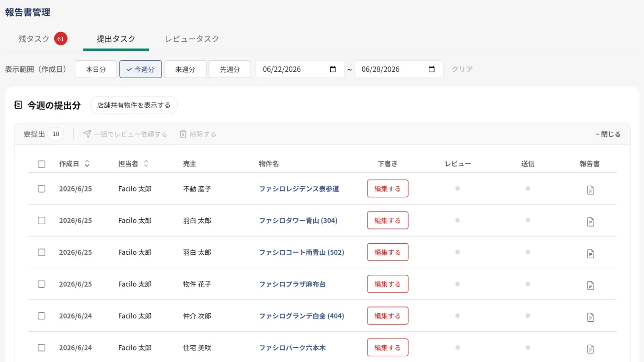Check the row for ファシロパーク六本木
Image resolution: width=644 pixels, height=362 pixels.
pos(42,348)
